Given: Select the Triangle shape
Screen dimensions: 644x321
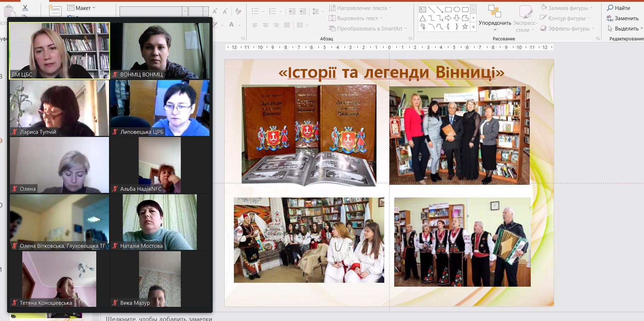Looking at the screenshot, I should tap(422, 18).
